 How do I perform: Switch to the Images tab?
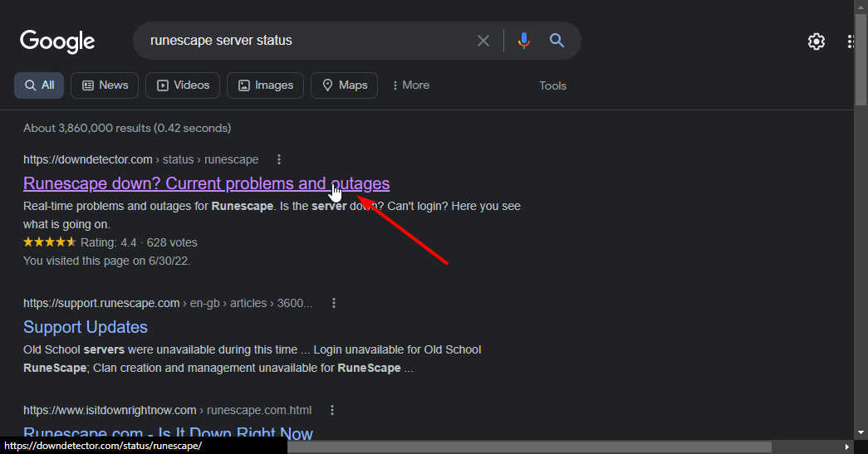pyautogui.click(x=265, y=85)
